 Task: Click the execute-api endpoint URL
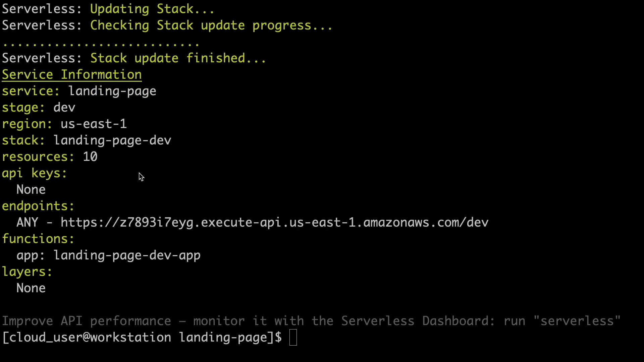tap(274, 223)
